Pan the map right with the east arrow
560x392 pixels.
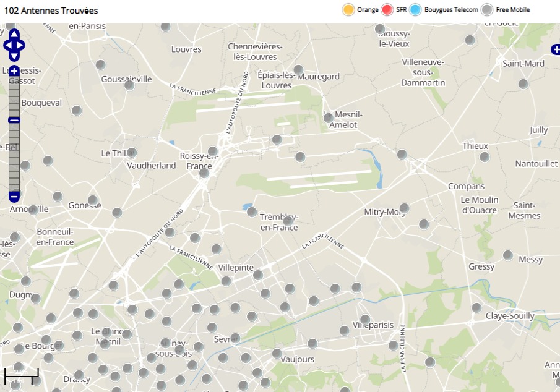coord(21,45)
